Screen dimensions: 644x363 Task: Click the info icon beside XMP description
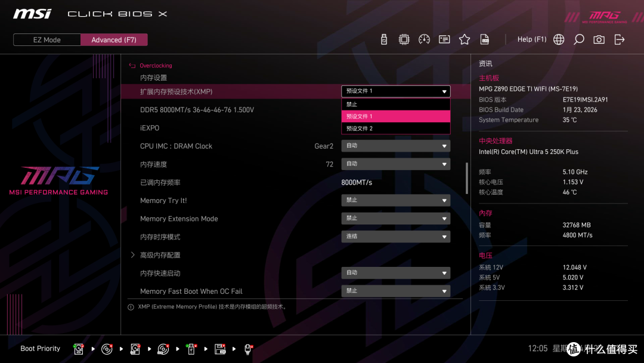[x=131, y=307]
